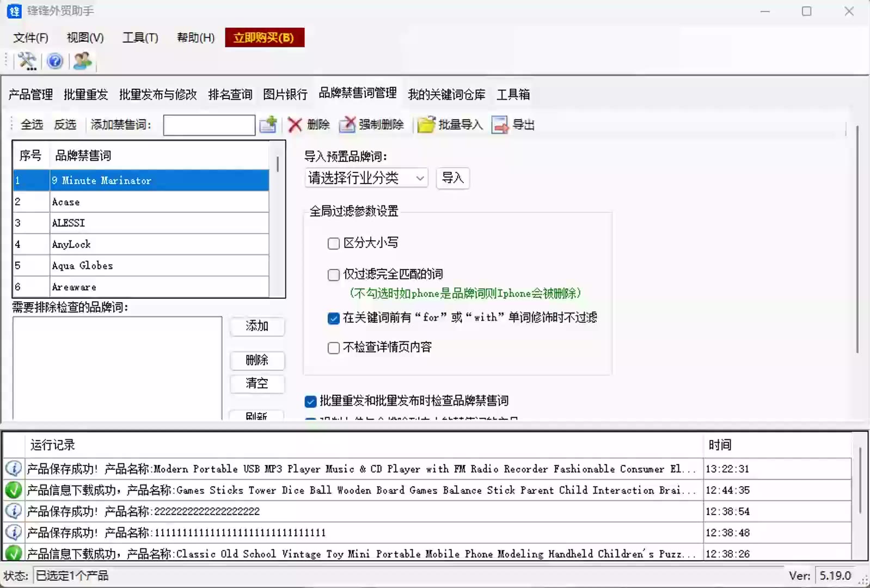870x588 pixels.
Task: Check 仅过滤完全匹配的词 option
Action: pos(334,275)
